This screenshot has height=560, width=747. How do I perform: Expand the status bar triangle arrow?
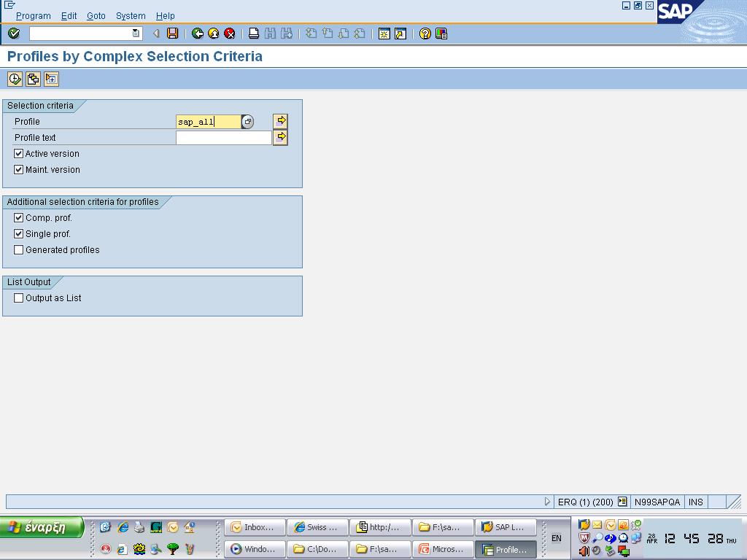click(x=547, y=502)
